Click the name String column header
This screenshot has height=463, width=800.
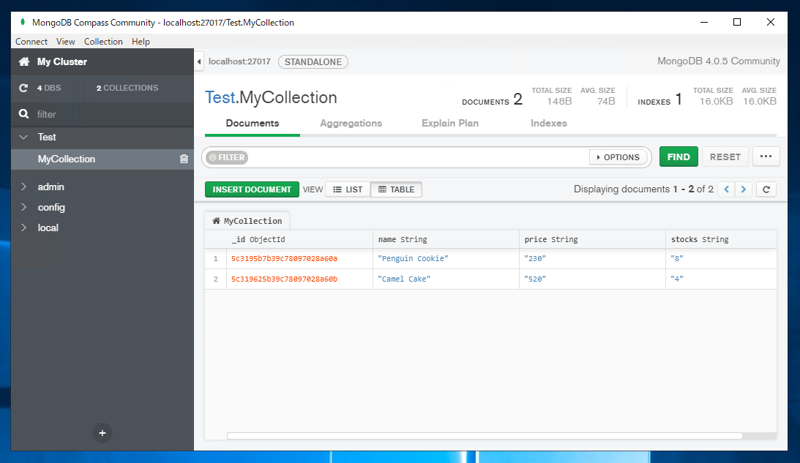[446, 239]
